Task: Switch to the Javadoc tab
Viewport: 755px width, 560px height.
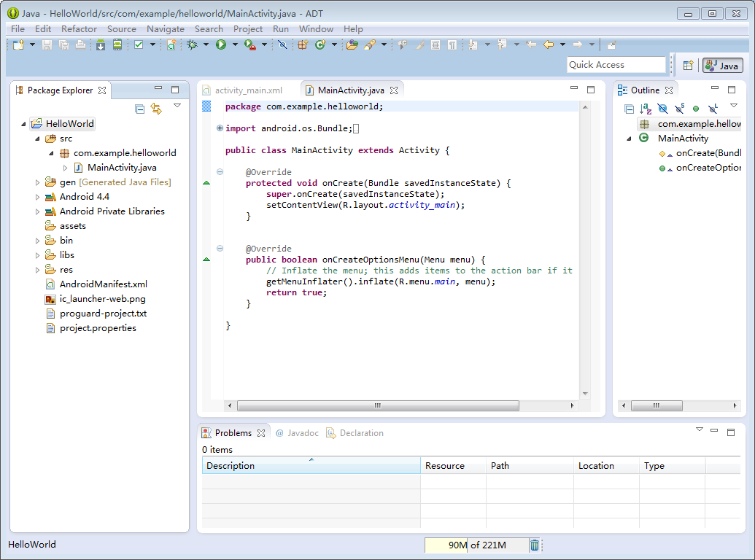Action: [297, 433]
